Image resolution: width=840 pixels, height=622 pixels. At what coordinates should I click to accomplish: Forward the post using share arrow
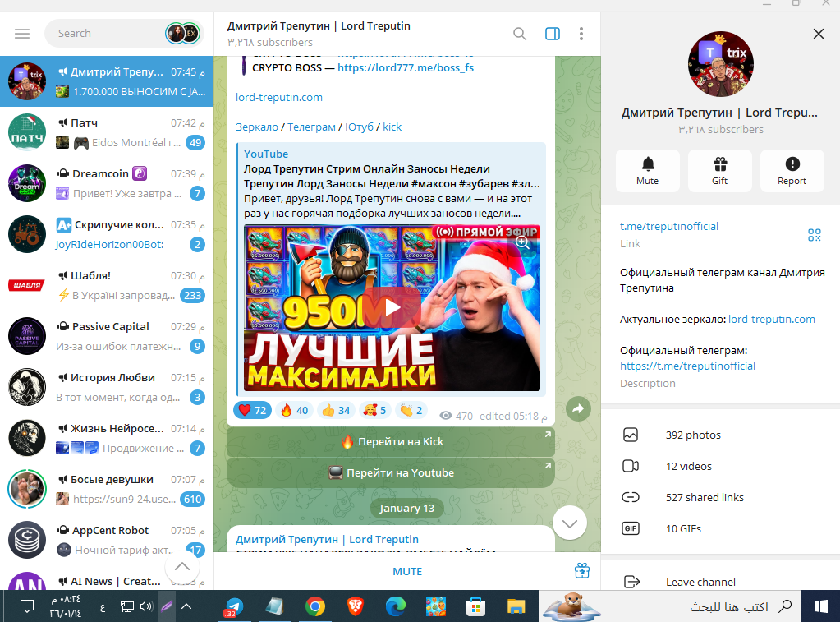[x=578, y=409]
